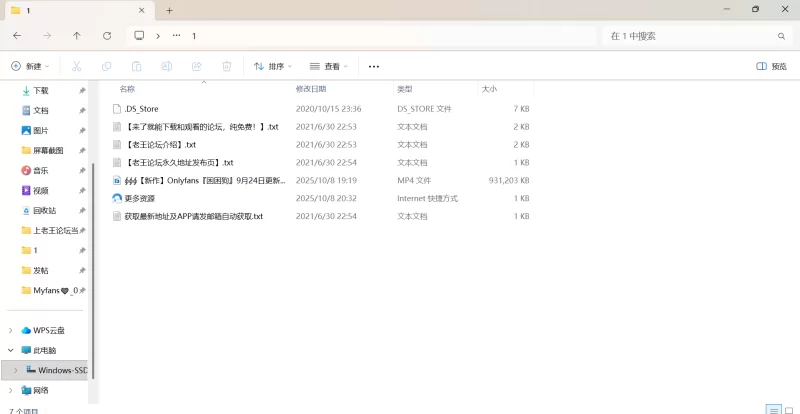Click the Copy icon in toolbar

[x=106, y=66]
